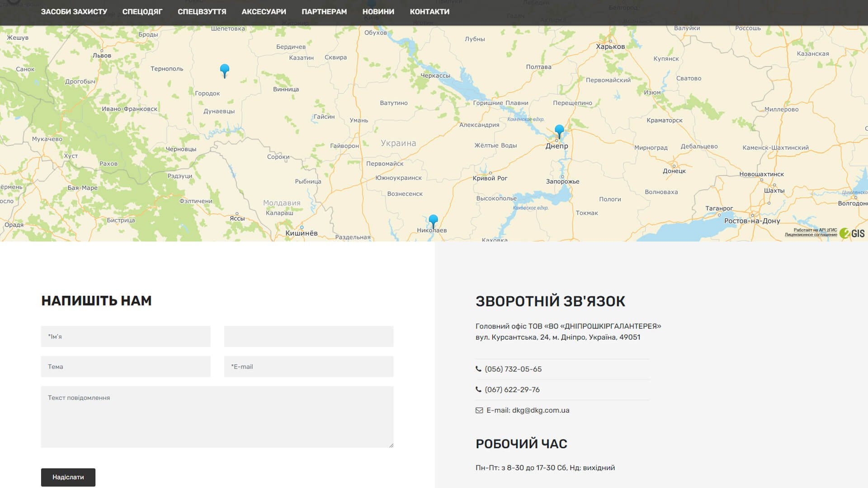Open the Лицензионное соглашение link
Viewport: 868px width, 488px height.
811,235
